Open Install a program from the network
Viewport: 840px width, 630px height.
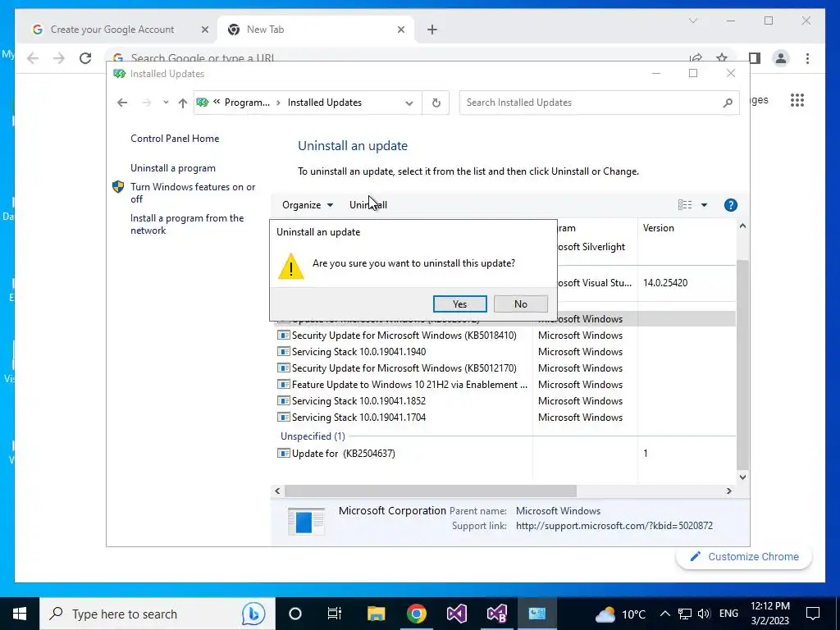coord(187,224)
